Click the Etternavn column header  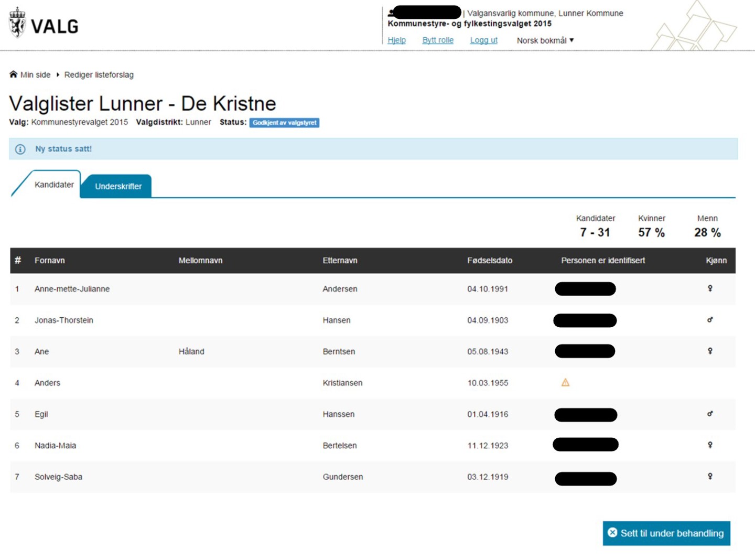pos(340,261)
